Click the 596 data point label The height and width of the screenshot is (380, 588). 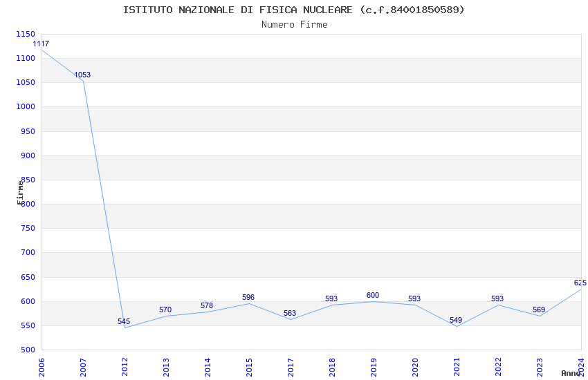point(248,297)
